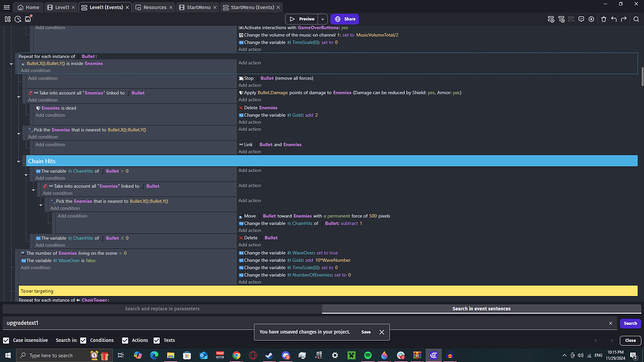The height and width of the screenshot is (362, 644).
Task: Toggle the Case insensitive search option
Action: click(x=6, y=340)
